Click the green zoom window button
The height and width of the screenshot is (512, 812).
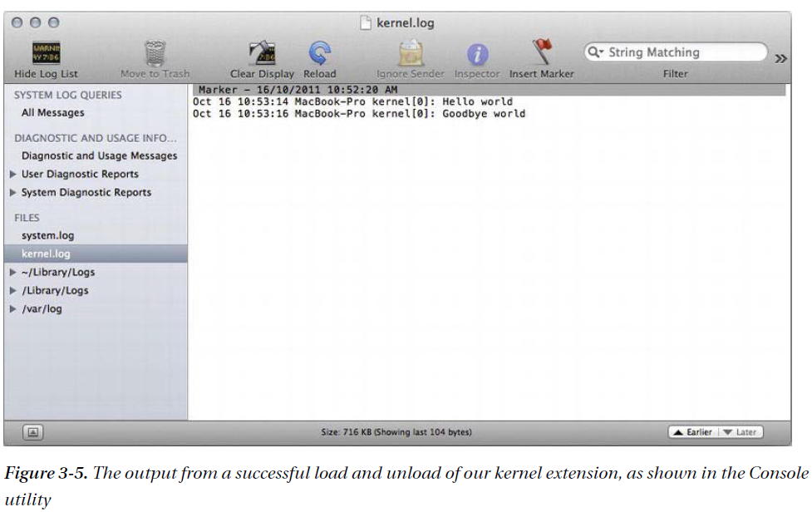pyautogui.click(x=53, y=22)
